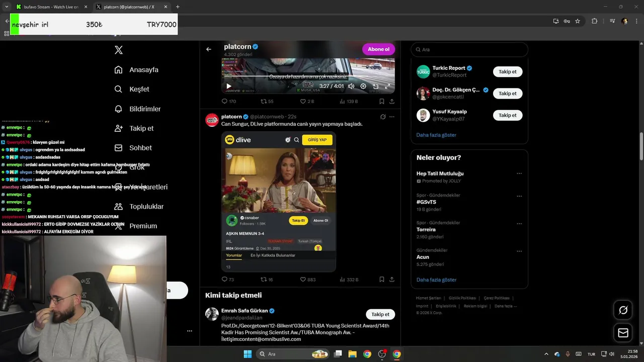This screenshot has height=362, width=644.
Task: Play the video in the top post
Action: click(x=228, y=86)
